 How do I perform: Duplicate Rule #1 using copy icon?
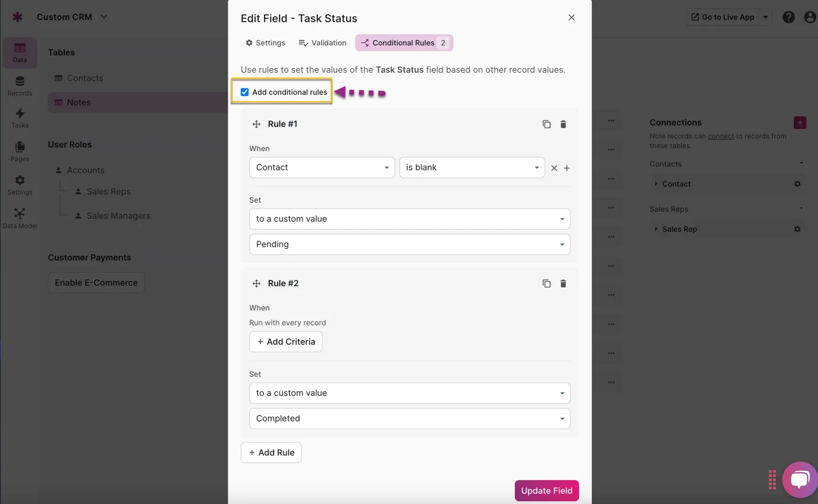coord(546,124)
